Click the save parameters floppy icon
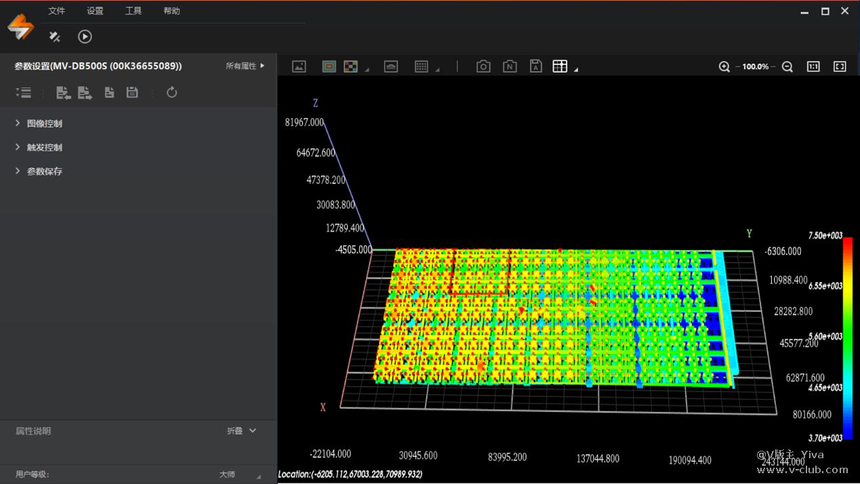This screenshot has width=860, height=484. coord(132,93)
